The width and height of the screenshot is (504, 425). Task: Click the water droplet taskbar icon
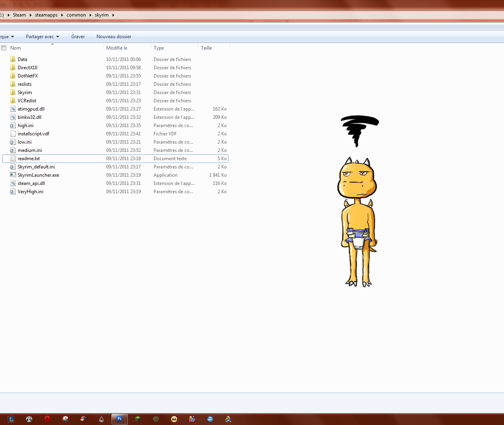point(102,419)
